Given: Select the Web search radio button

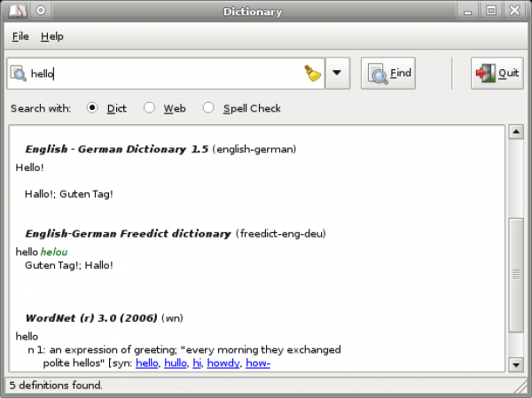Looking at the screenshot, I should (149, 107).
